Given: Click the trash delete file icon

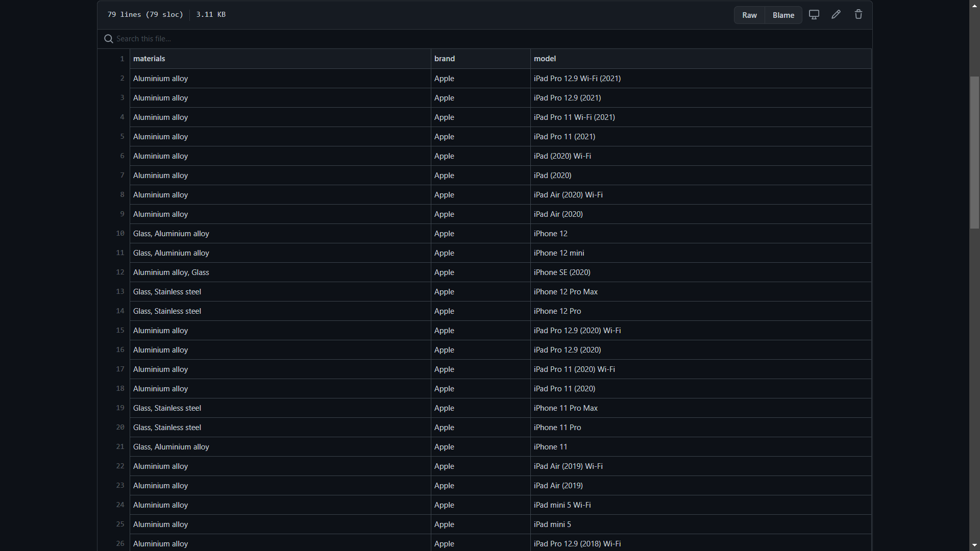Looking at the screenshot, I should click(859, 15).
